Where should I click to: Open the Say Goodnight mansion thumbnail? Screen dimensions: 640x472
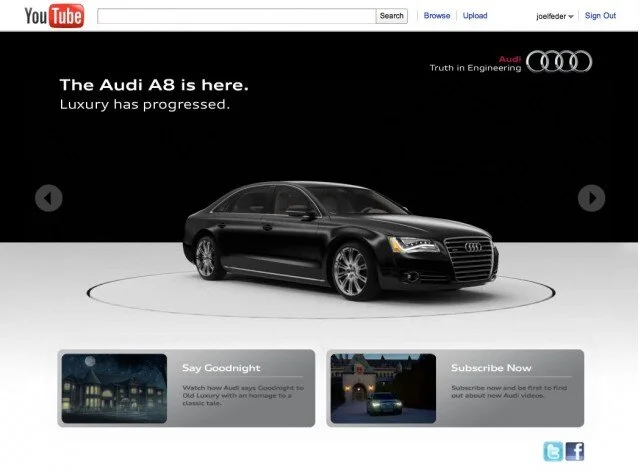tap(114, 388)
